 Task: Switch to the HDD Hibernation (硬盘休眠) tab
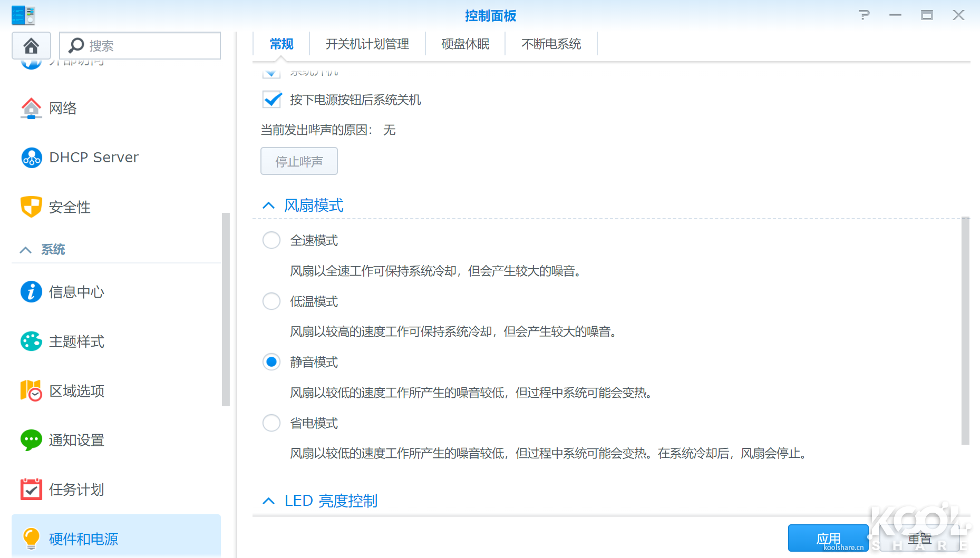pos(465,44)
